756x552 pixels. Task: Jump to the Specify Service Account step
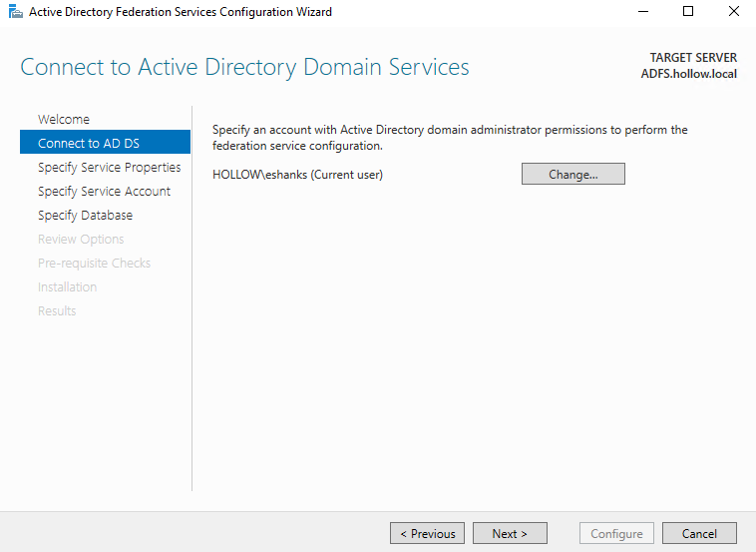[104, 192]
